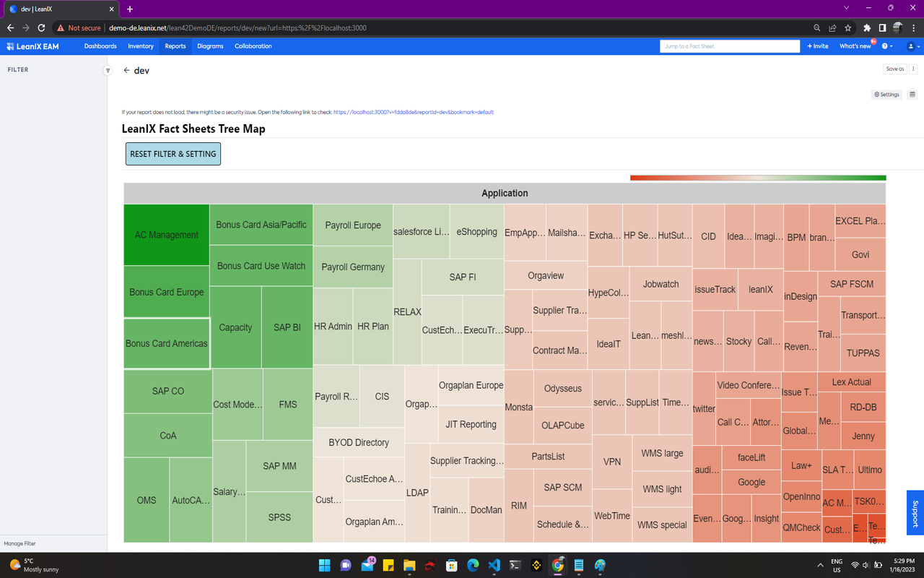Select the Google tile
924x578 pixels.
(751, 482)
